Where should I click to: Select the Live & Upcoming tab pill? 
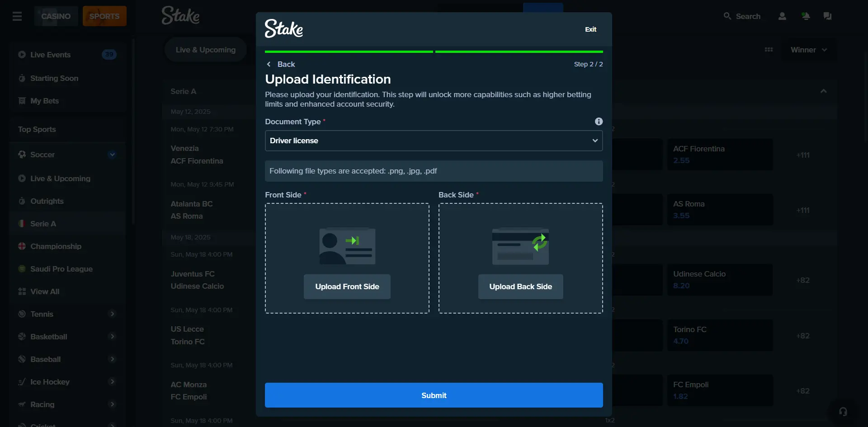206,50
